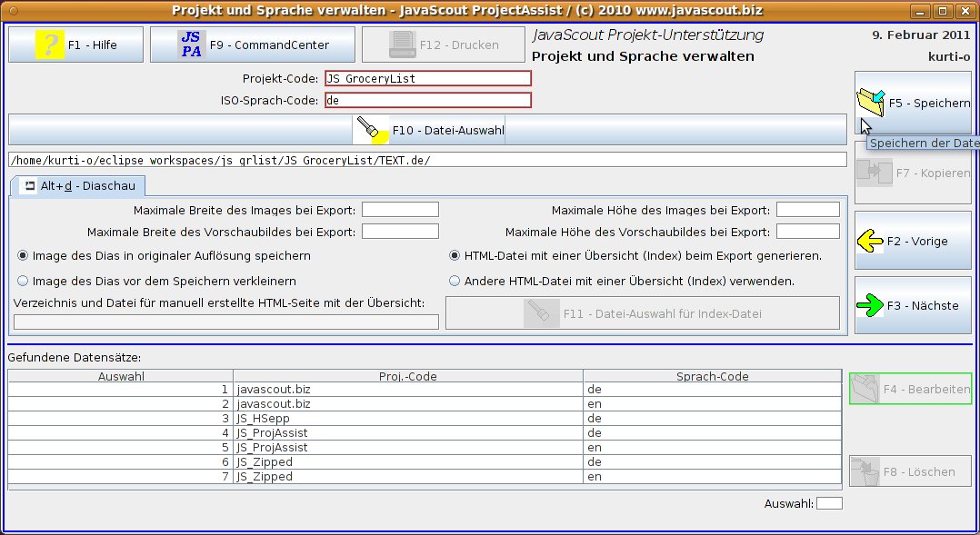
Task: Choose 'Andere HTML-Datei mit einer Übersicht' option
Action: point(455,282)
